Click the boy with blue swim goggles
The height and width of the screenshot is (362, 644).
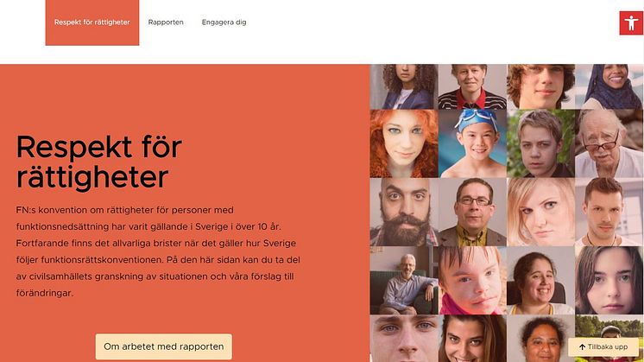click(472, 143)
